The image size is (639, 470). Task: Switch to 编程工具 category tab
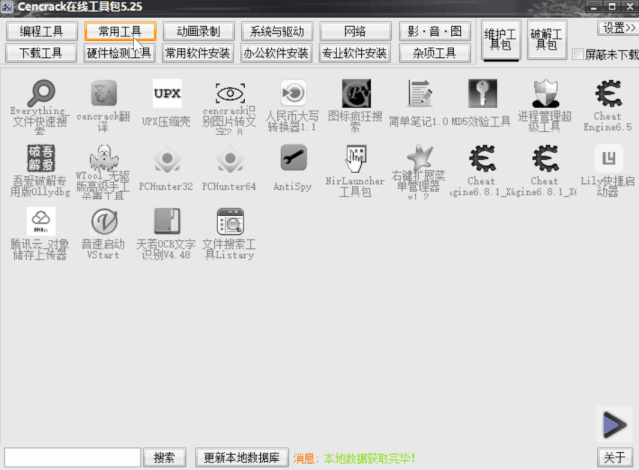[x=42, y=31]
